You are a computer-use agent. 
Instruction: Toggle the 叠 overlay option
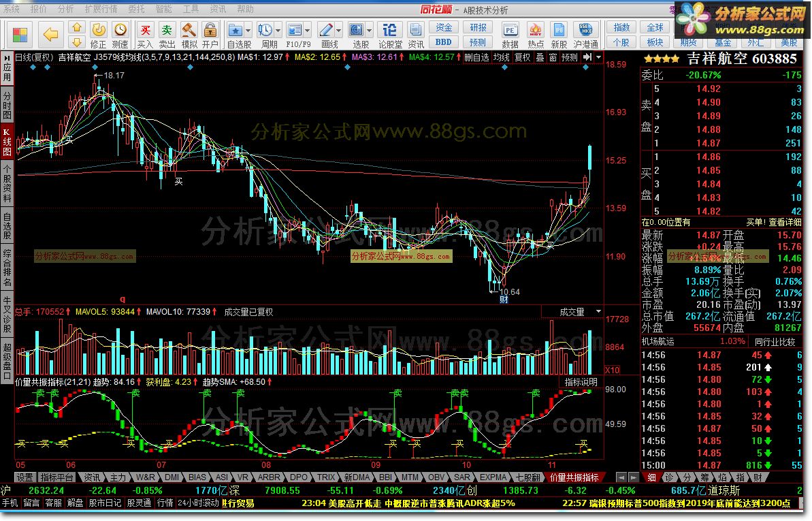540,57
